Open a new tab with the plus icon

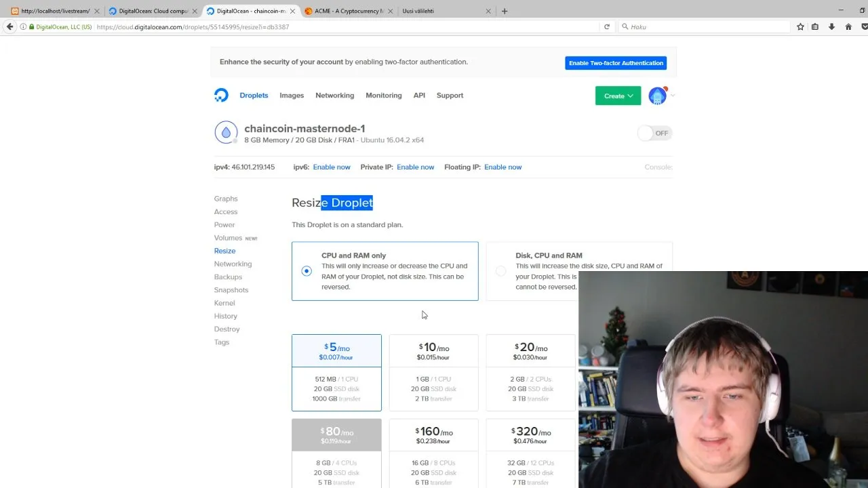coord(504,11)
